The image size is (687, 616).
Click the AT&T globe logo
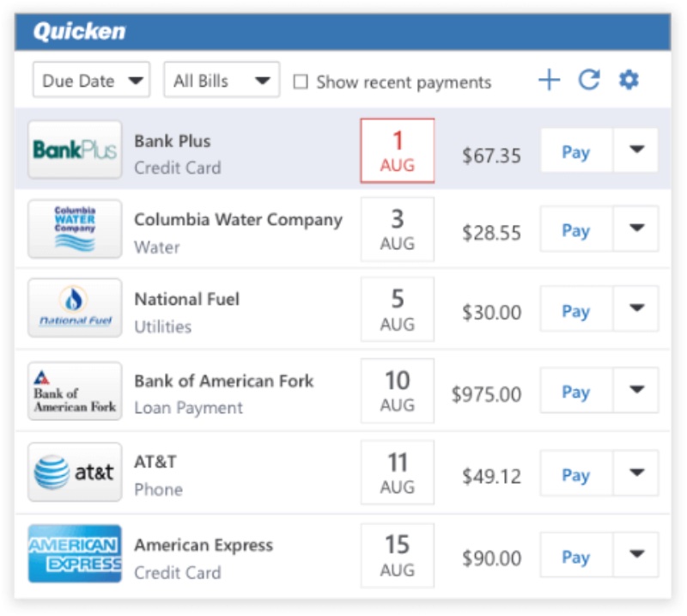pyautogui.click(x=75, y=473)
